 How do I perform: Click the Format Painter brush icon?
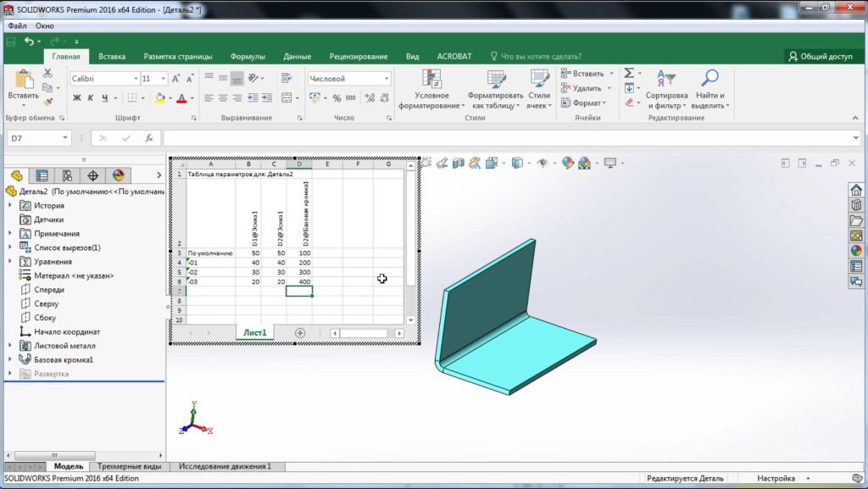point(47,102)
